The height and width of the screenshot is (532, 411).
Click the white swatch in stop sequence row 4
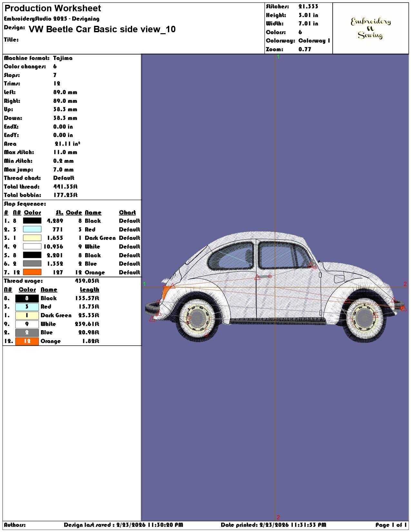click(x=32, y=247)
